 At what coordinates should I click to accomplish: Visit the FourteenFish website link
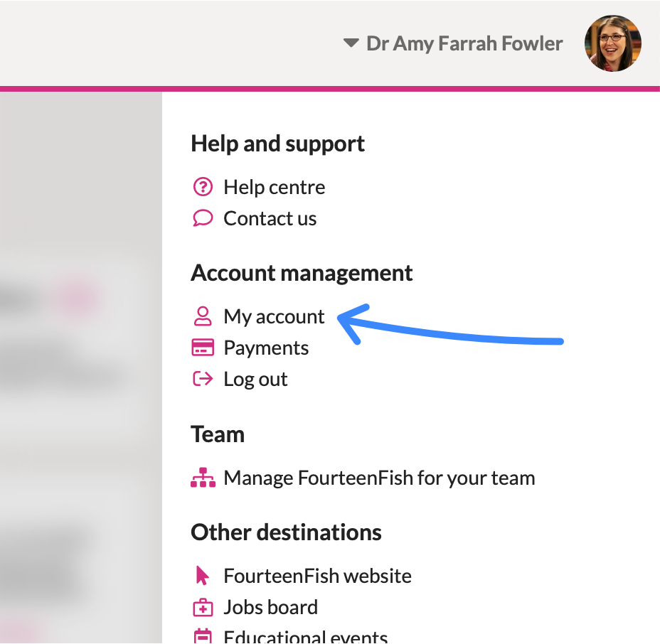pos(317,576)
